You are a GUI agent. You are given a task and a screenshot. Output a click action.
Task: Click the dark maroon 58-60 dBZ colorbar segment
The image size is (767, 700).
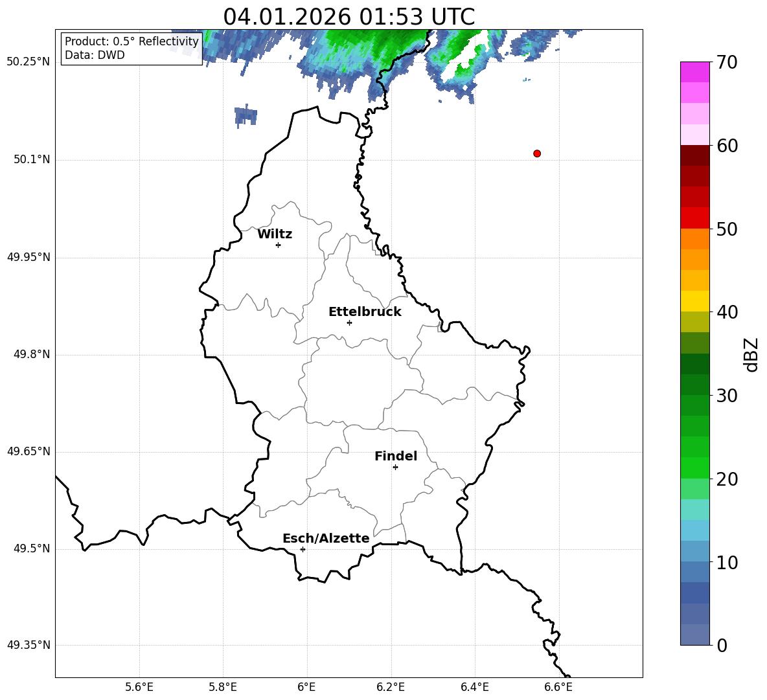click(695, 155)
